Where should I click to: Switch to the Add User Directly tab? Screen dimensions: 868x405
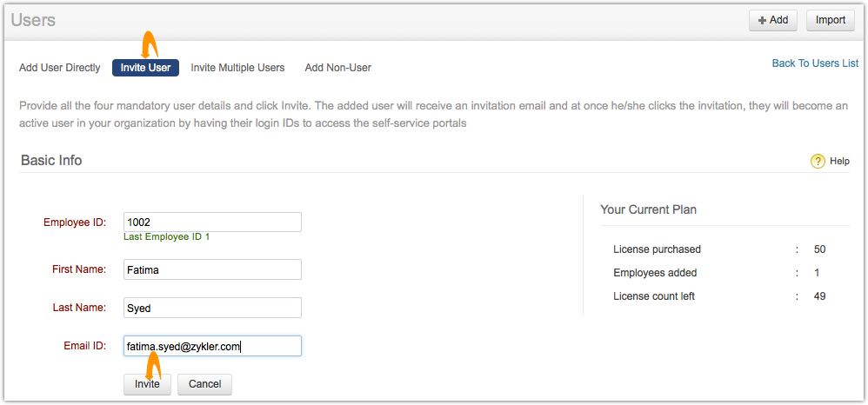[60, 68]
